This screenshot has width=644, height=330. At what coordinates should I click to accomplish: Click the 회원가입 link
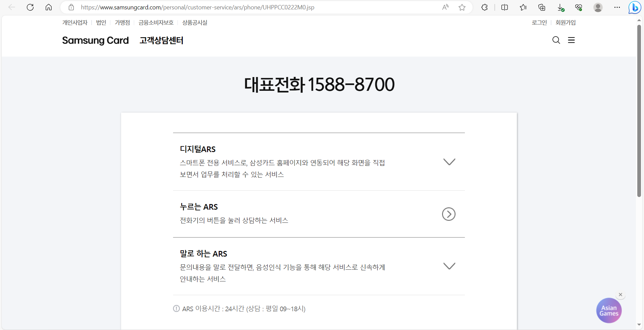pyautogui.click(x=566, y=22)
